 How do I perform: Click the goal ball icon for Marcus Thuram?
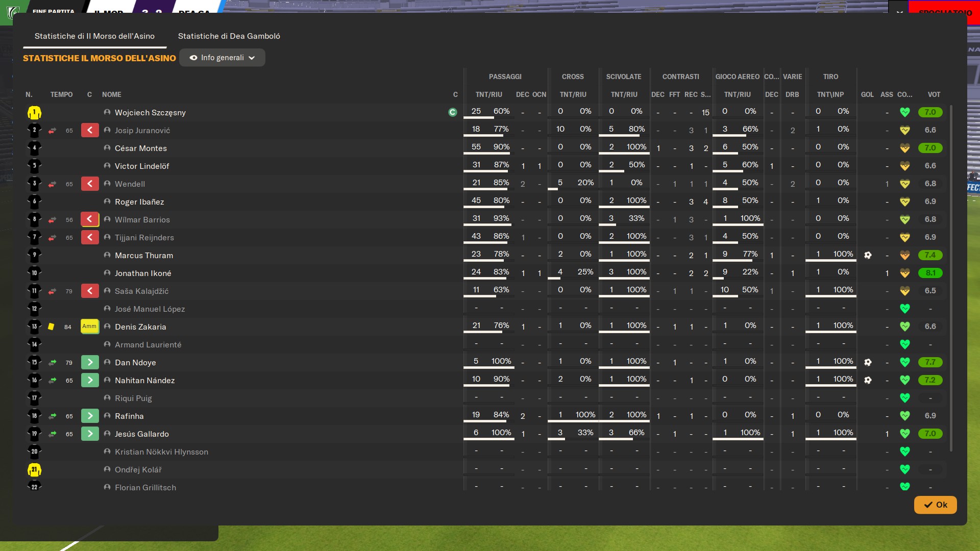tap(868, 255)
